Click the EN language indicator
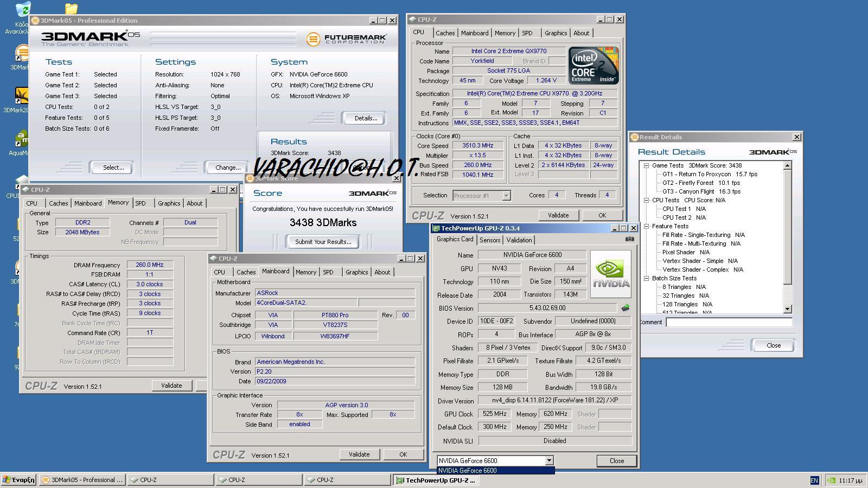868x488 pixels. (x=814, y=480)
